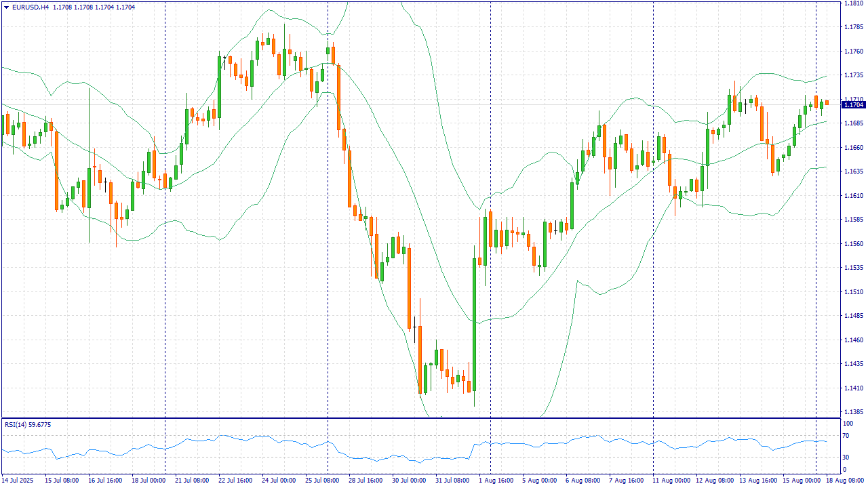Click the 5 Aug 00:00 time label
This screenshot has height=488, width=868.
tap(539, 481)
